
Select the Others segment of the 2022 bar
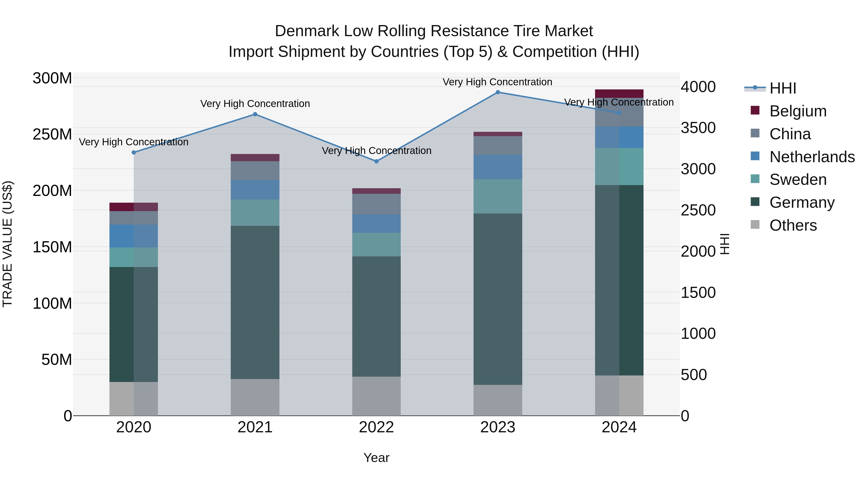point(376,396)
